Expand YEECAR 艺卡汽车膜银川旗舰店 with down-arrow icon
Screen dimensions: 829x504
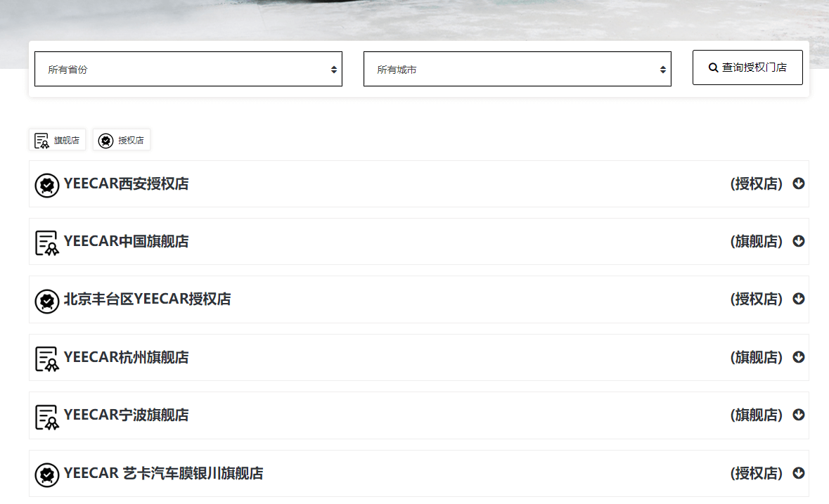coord(798,473)
